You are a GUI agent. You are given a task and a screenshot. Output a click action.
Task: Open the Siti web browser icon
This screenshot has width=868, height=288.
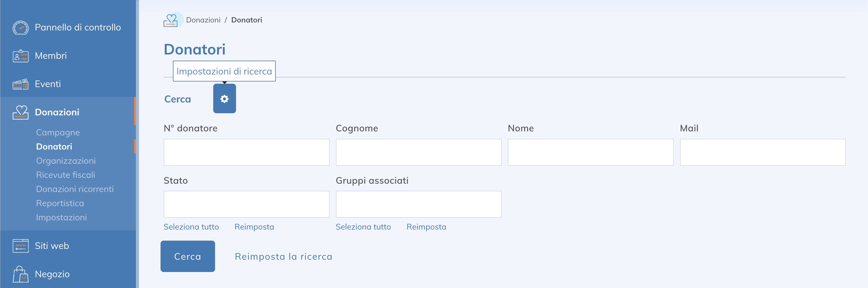coord(20,246)
